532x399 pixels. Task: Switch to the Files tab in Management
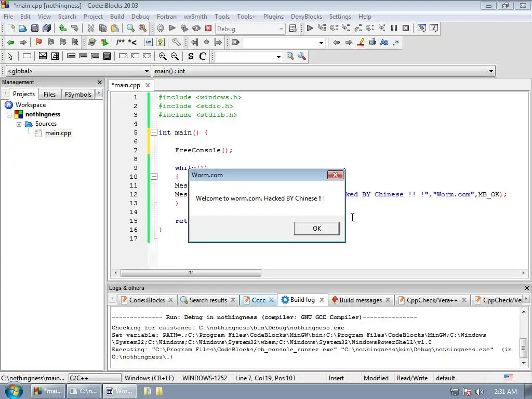(49, 95)
